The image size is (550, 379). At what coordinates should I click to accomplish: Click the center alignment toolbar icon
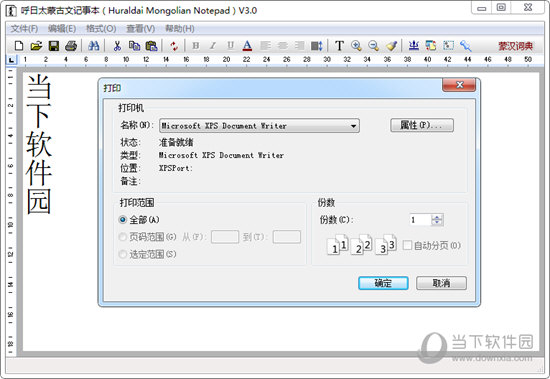coord(283,46)
